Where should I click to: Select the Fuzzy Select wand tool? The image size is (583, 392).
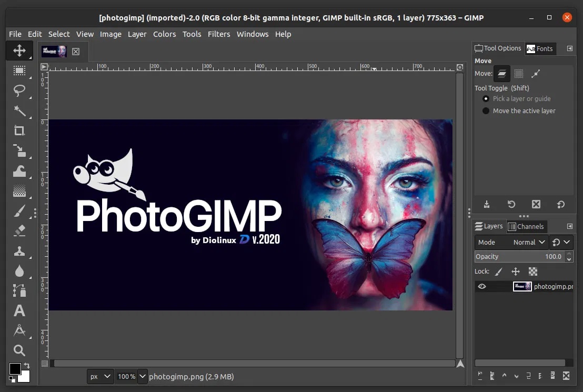tap(19, 111)
